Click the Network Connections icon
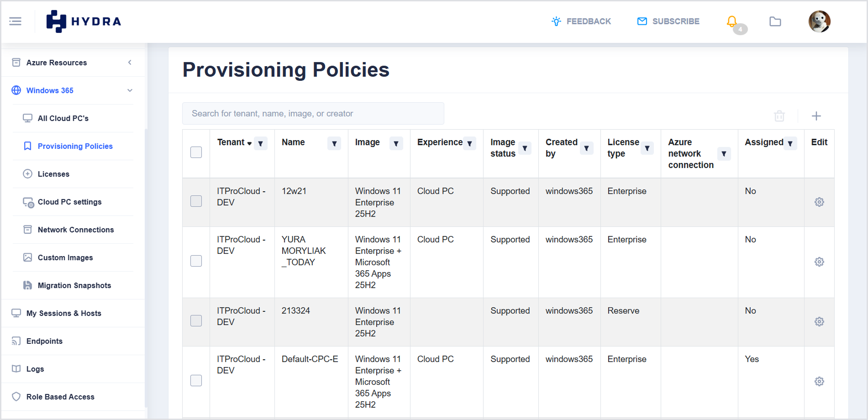The width and height of the screenshot is (868, 420). click(x=28, y=230)
